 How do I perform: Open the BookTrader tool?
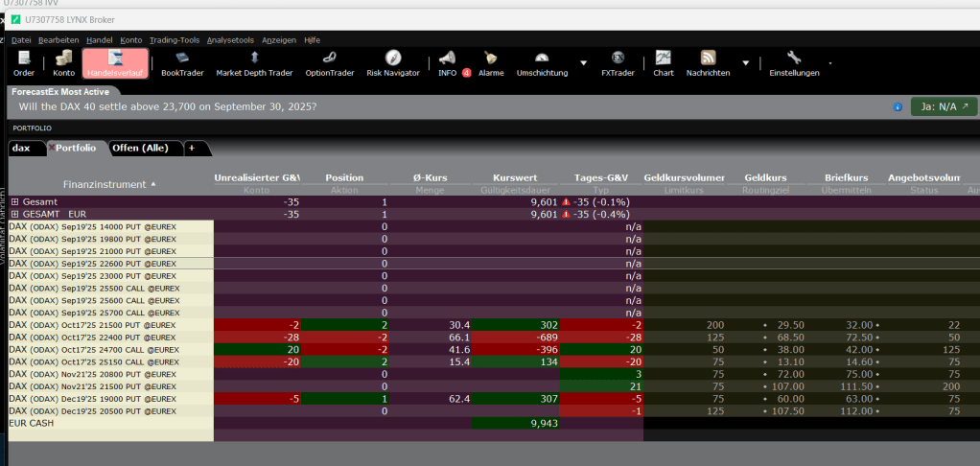[182, 63]
